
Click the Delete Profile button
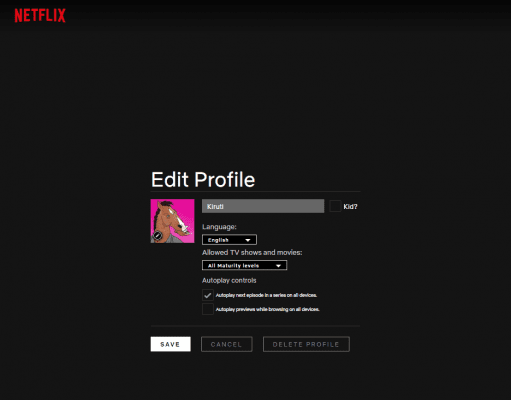tap(306, 344)
